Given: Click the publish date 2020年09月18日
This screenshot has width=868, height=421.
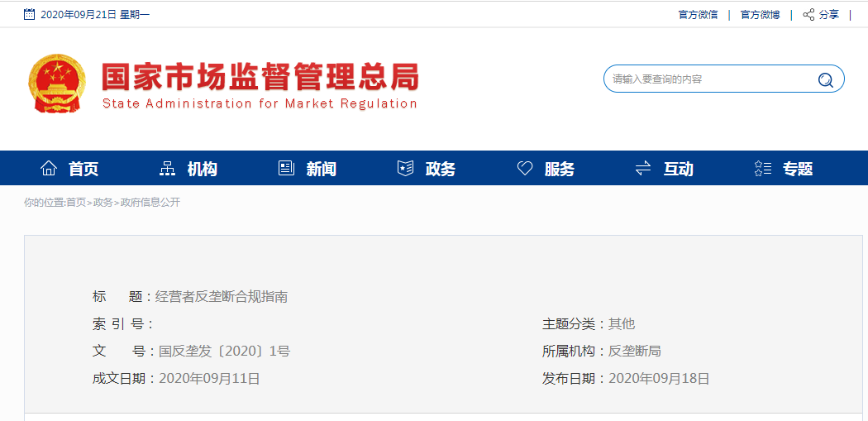Looking at the screenshot, I should [659, 379].
